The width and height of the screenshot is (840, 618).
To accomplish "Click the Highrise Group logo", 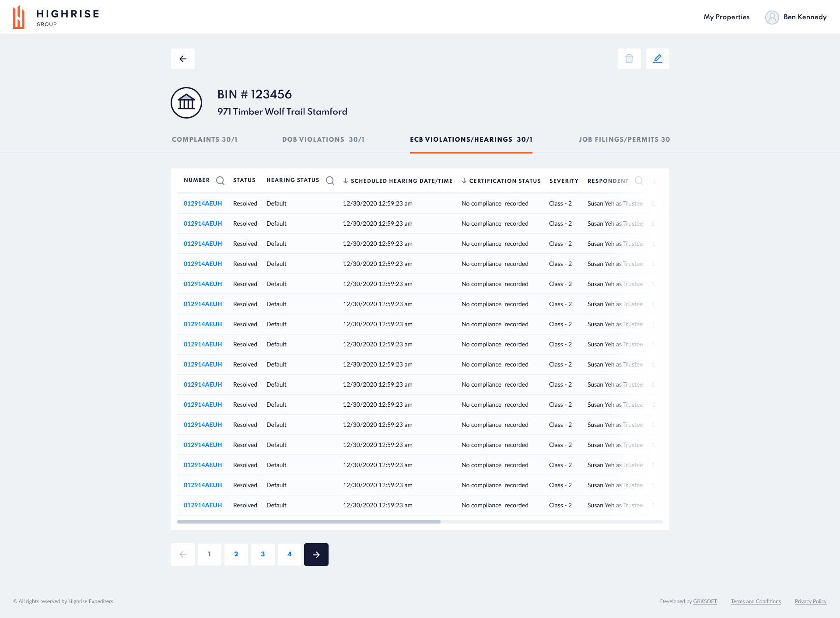I will click(56, 17).
